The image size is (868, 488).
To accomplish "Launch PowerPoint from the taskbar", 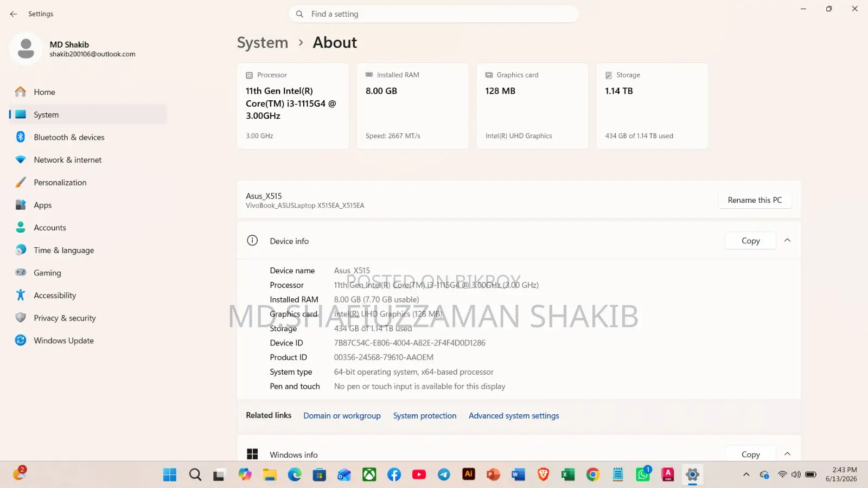I will point(493,475).
